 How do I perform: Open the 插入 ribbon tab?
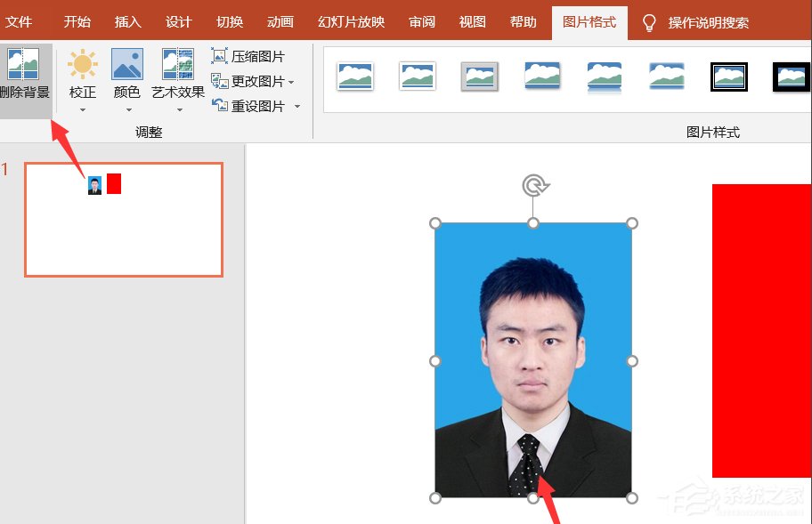click(x=127, y=22)
